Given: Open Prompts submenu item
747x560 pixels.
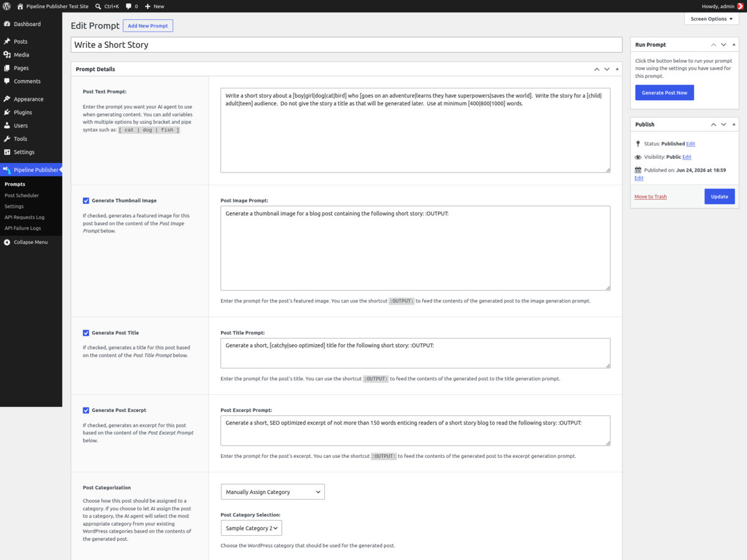Looking at the screenshot, I should pos(15,184).
